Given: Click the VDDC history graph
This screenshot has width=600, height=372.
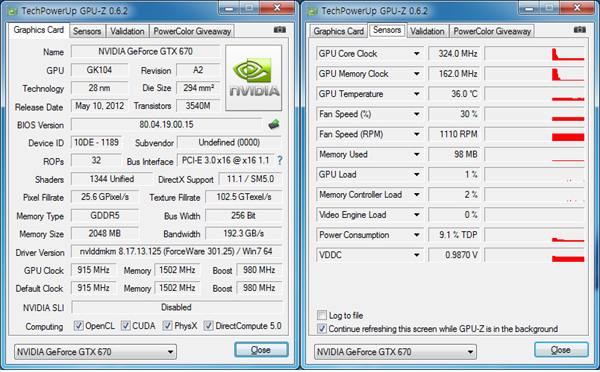Looking at the screenshot, I should (x=535, y=255).
